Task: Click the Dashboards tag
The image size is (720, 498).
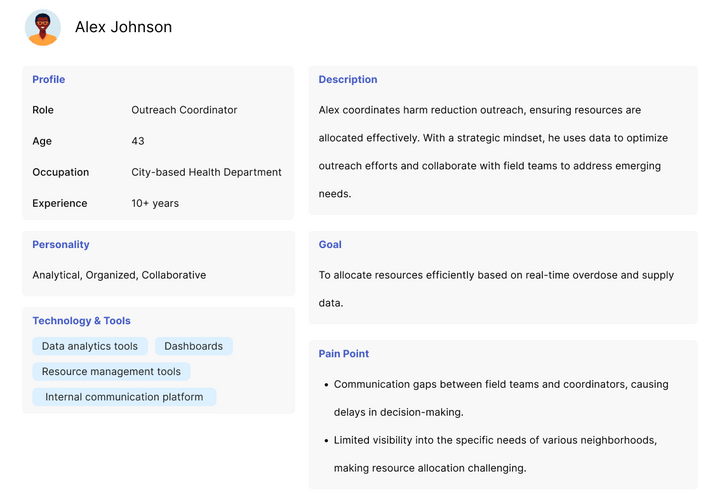Action: pos(194,346)
